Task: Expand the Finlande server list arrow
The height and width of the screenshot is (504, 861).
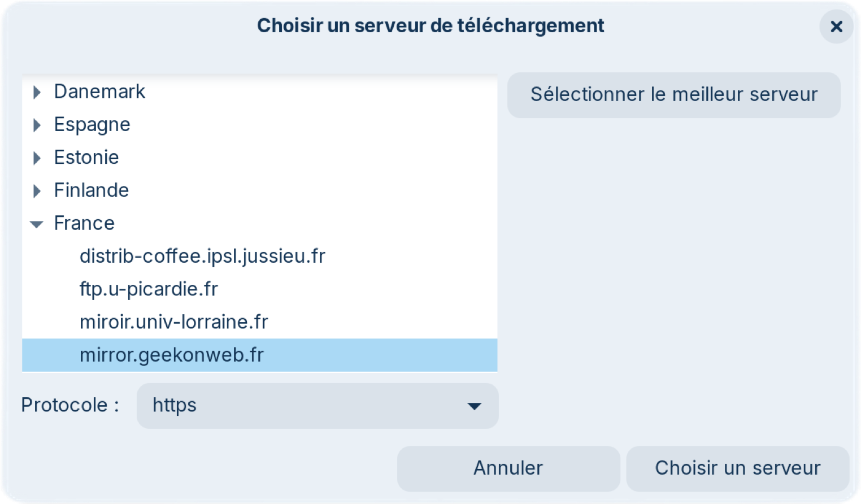Action: tap(37, 191)
